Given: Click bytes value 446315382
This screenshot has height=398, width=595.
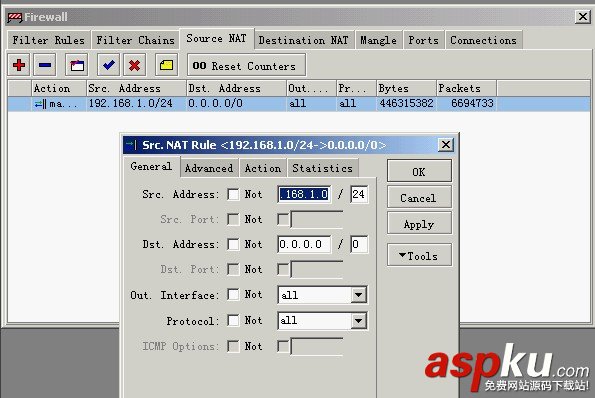Looking at the screenshot, I should (406, 104).
